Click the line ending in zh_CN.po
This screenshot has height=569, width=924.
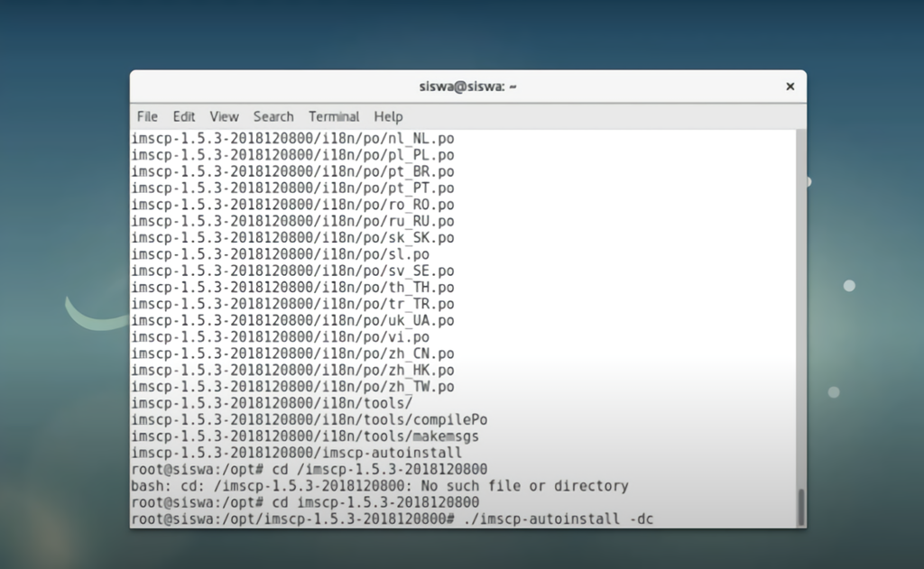tap(293, 353)
